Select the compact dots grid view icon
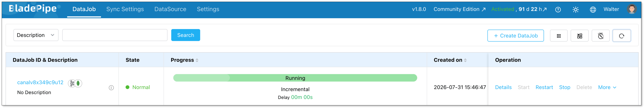 tap(559, 36)
